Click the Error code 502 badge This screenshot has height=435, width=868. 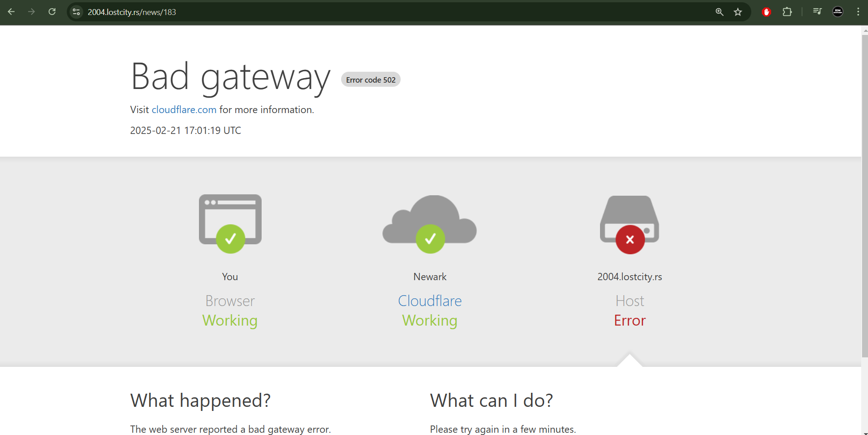(x=371, y=79)
